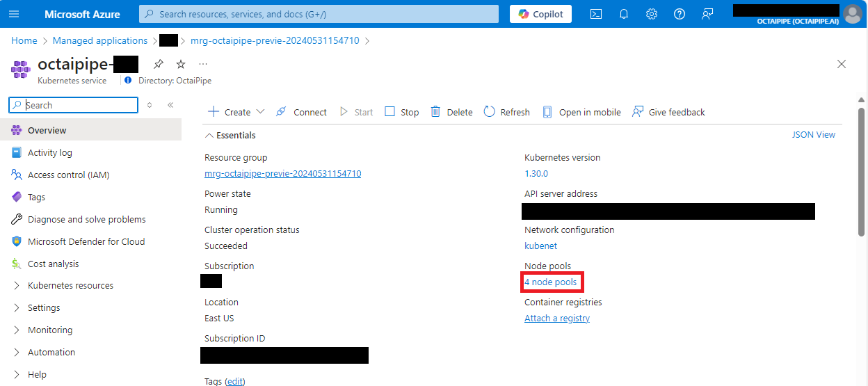Select Overview in sidebar
The width and height of the screenshot is (868, 386).
click(90, 130)
